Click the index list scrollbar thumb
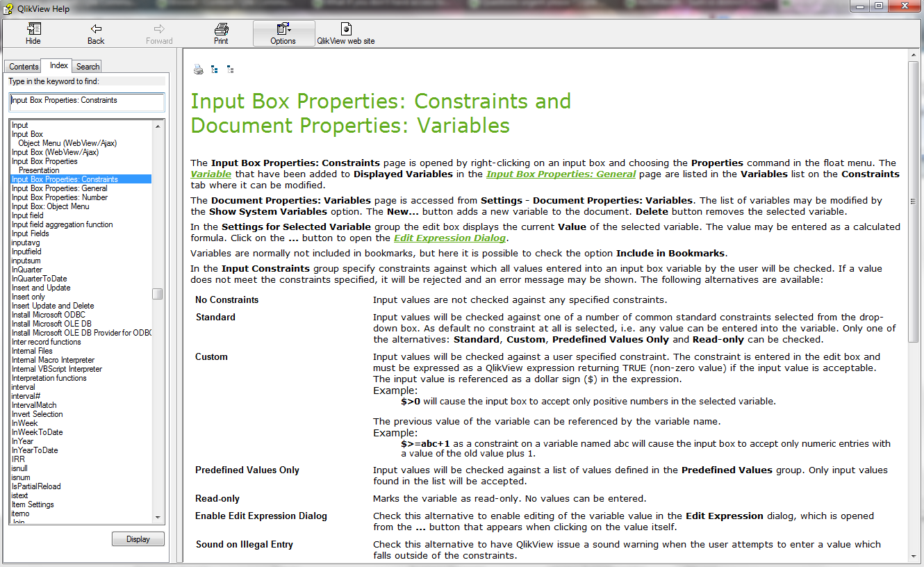924x567 pixels. tap(158, 294)
